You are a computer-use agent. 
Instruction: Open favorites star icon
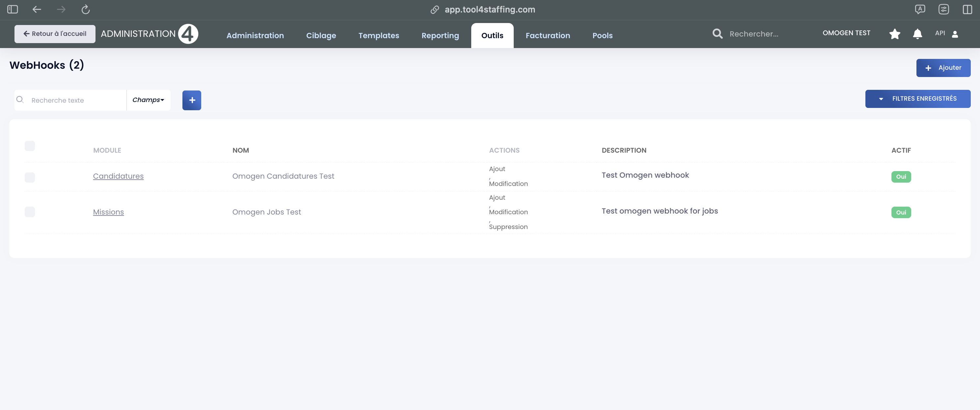coord(895,34)
